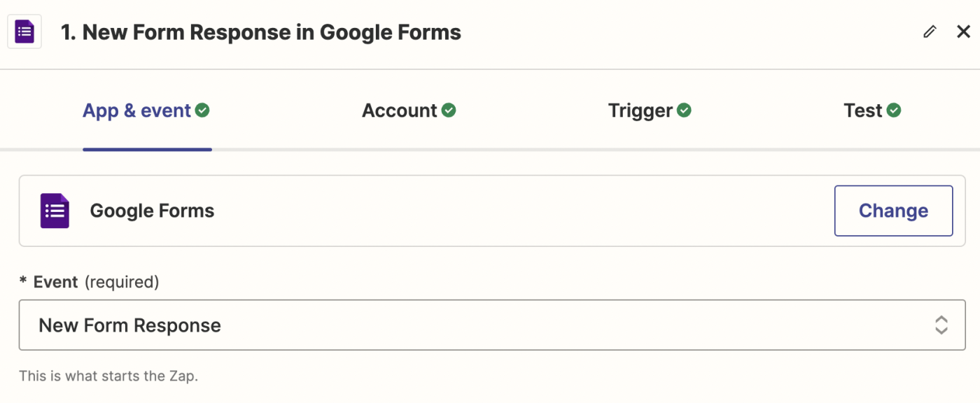This screenshot has height=403, width=980.
Task: Click the green checkmark beside Test
Action: [894, 111]
